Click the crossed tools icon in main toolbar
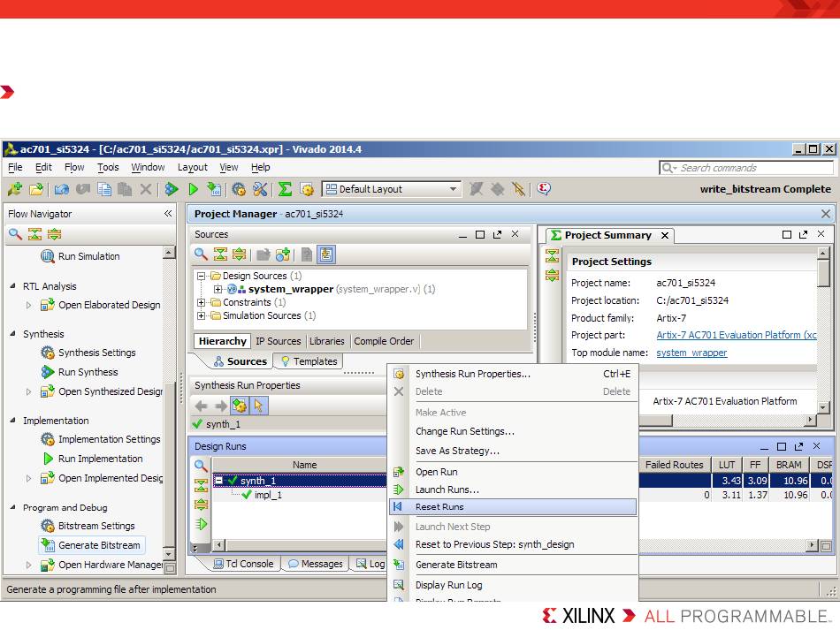Image resolution: width=840 pixels, height=630 pixels. click(260, 189)
